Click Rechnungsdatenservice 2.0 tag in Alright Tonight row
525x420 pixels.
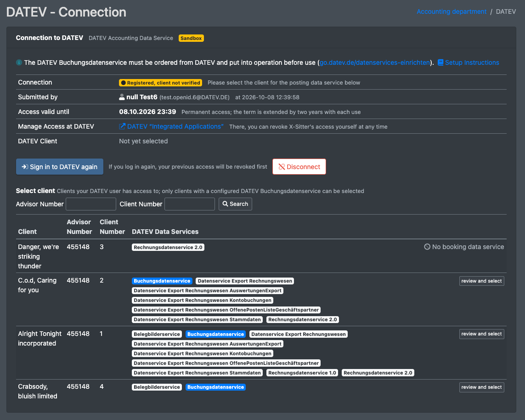point(378,373)
